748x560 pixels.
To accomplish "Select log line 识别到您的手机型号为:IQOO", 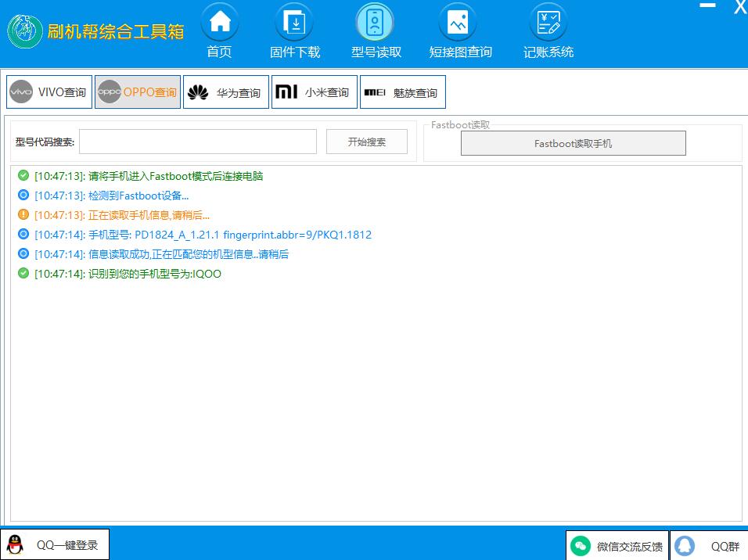I will [x=128, y=274].
